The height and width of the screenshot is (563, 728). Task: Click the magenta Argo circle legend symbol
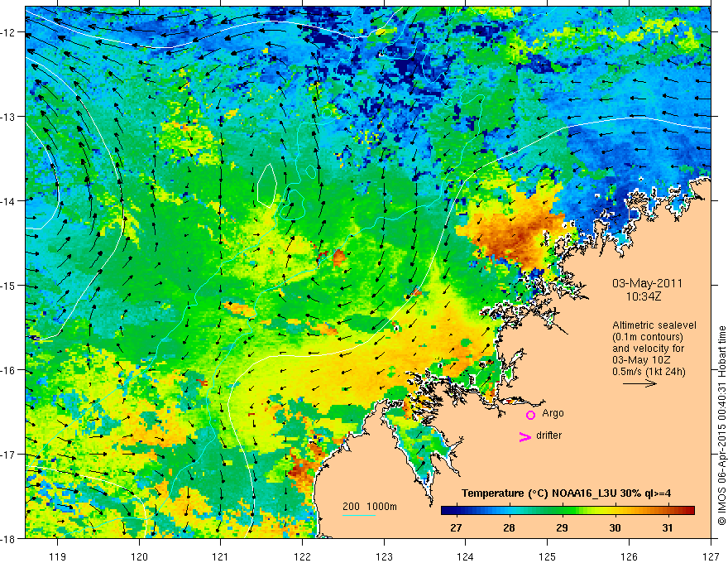tap(530, 415)
